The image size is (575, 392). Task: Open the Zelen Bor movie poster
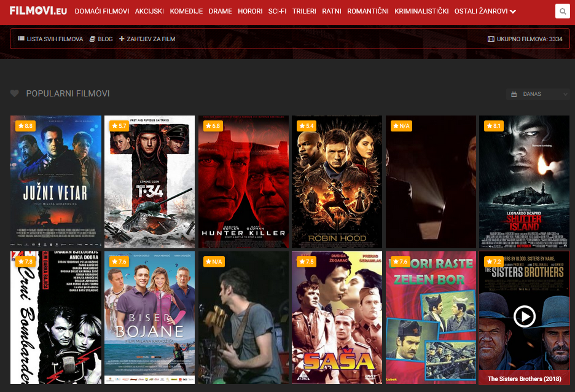431,318
